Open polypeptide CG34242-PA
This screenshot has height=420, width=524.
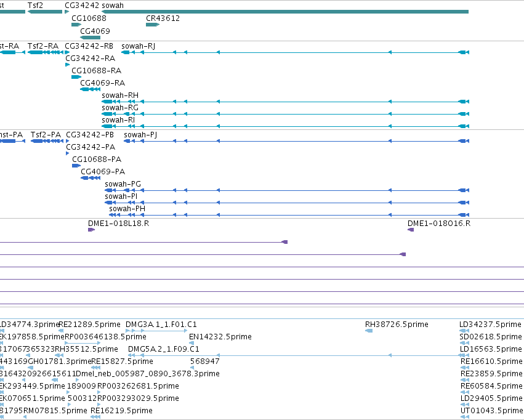click(x=91, y=147)
